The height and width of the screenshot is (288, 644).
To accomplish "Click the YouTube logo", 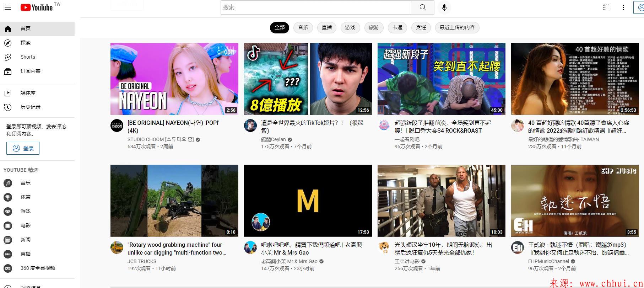I will click(x=37, y=7).
